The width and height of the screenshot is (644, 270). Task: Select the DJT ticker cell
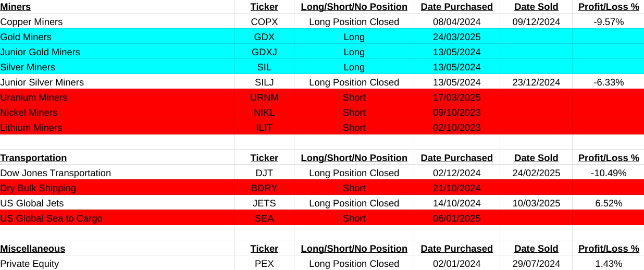click(x=264, y=173)
